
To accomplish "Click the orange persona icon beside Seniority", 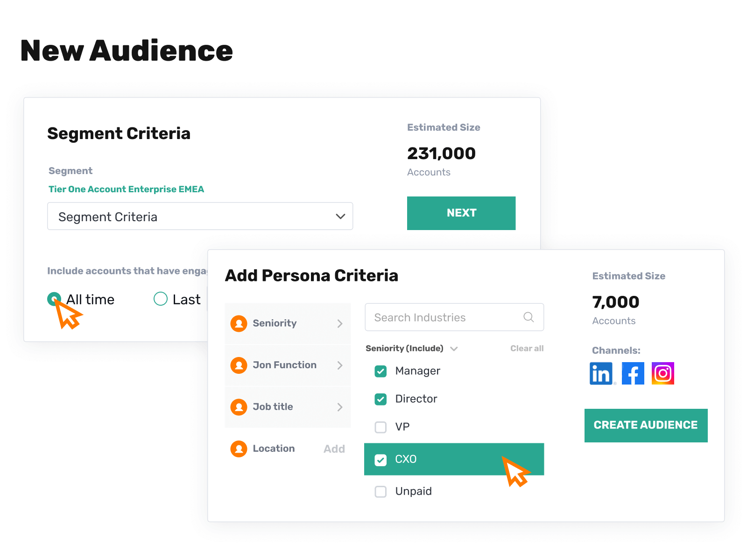I will (239, 323).
